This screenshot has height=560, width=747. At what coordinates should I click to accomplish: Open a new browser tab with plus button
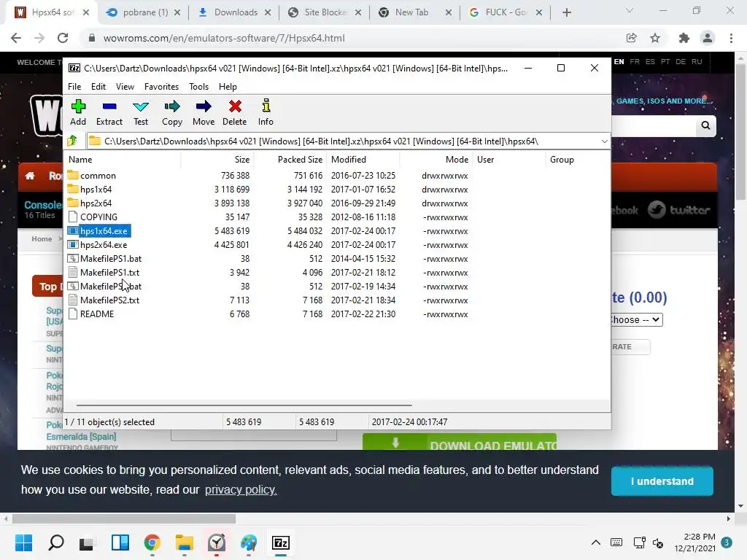(x=566, y=12)
